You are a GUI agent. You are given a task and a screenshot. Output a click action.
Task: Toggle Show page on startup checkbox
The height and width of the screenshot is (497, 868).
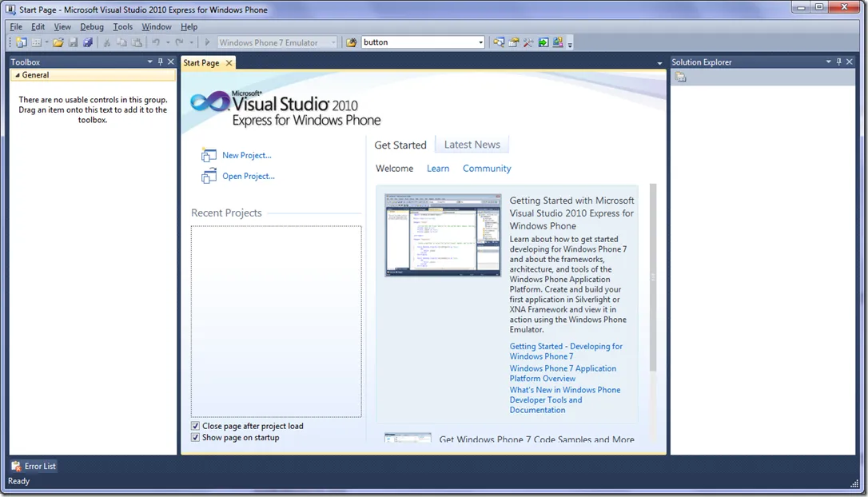(x=195, y=437)
